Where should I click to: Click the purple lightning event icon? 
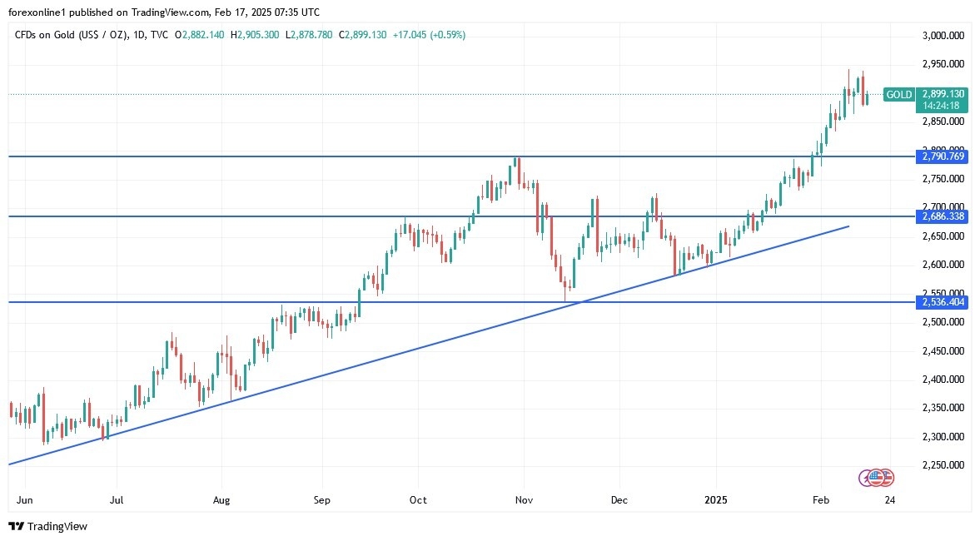point(867,478)
